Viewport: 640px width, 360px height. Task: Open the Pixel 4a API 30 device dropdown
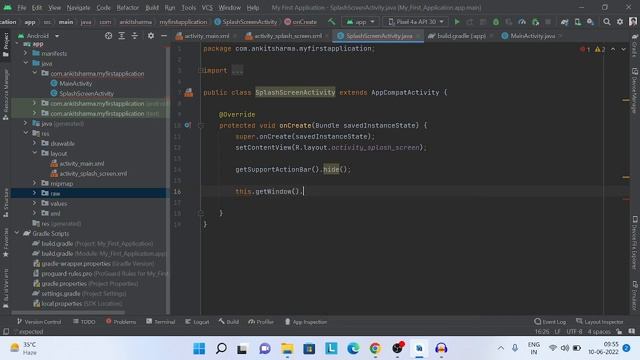416,22
